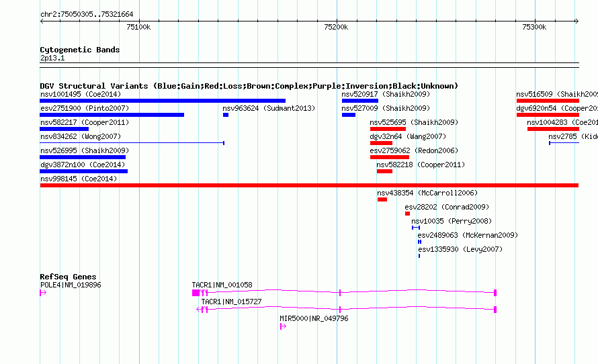Click the TACR1|NM_015727 gene label
The width and height of the screenshot is (598, 364).
(x=232, y=302)
